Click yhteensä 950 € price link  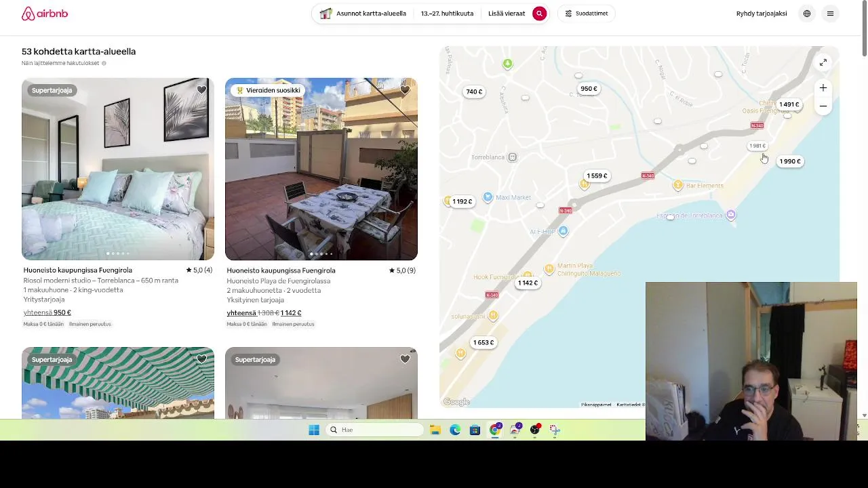[x=47, y=312]
